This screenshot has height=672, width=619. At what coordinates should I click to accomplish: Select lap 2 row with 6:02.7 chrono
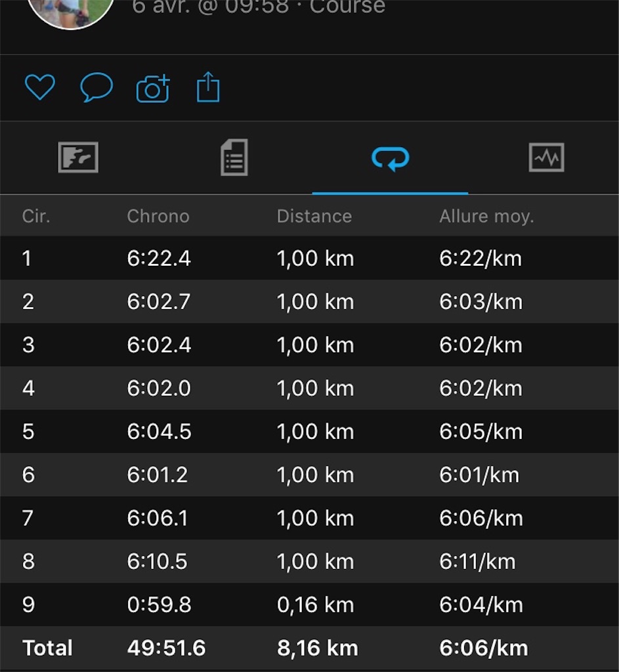point(310,301)
